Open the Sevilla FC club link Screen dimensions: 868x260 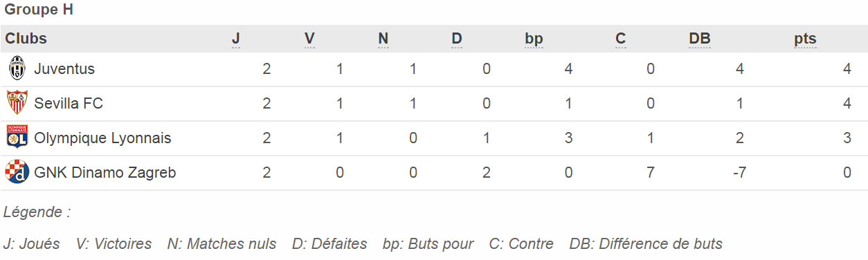coord(69,104)
